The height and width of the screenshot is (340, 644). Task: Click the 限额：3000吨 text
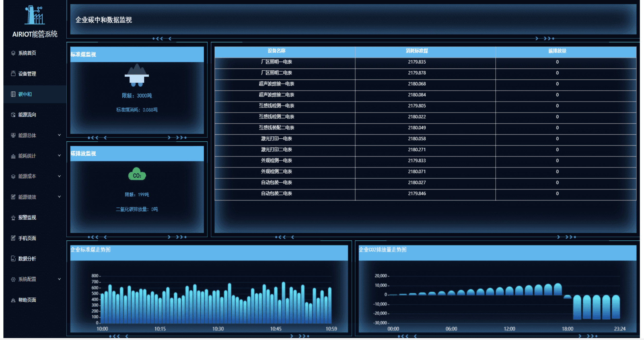pos(137,96)
